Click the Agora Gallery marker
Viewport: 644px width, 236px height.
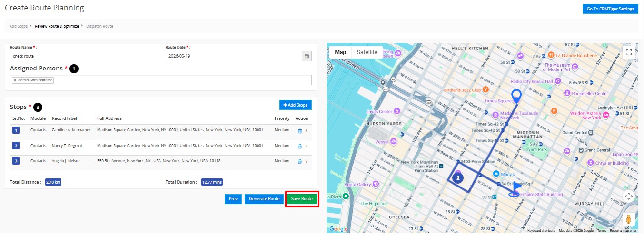[x=376, y=184]
